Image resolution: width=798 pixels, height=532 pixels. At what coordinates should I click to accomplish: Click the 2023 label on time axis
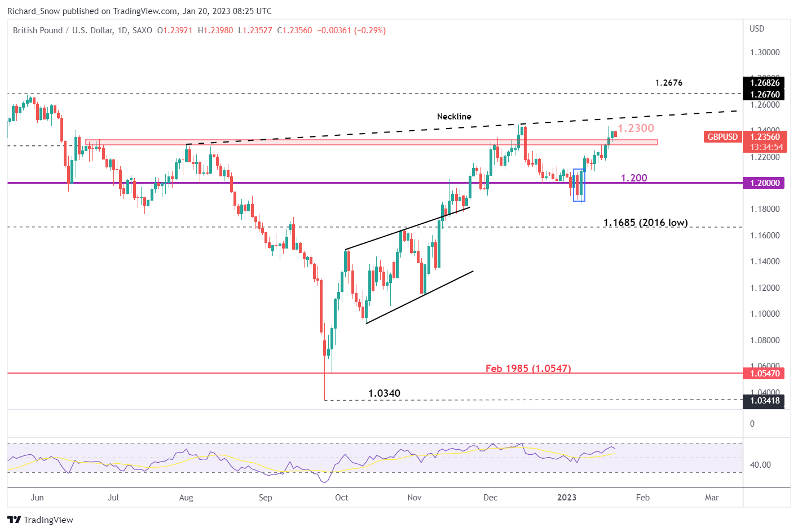click(x=567, y=498)
